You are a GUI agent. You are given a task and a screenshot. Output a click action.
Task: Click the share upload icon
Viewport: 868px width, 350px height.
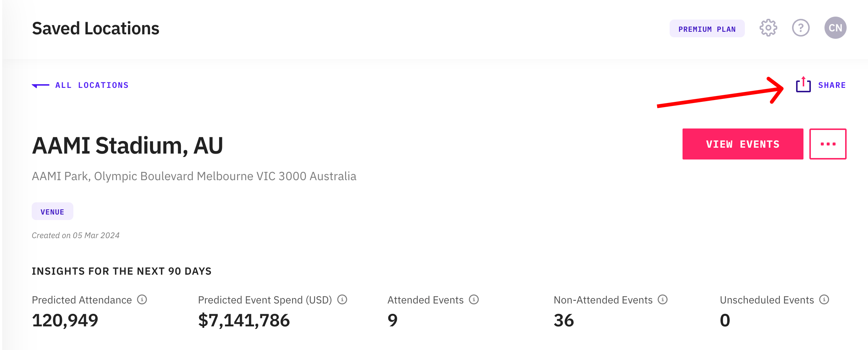coord(803,85)
